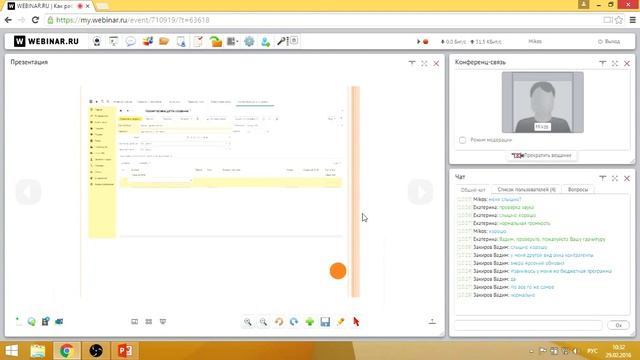Switch to Вопросы tab

pyautogui.click(x=578, y=190)
